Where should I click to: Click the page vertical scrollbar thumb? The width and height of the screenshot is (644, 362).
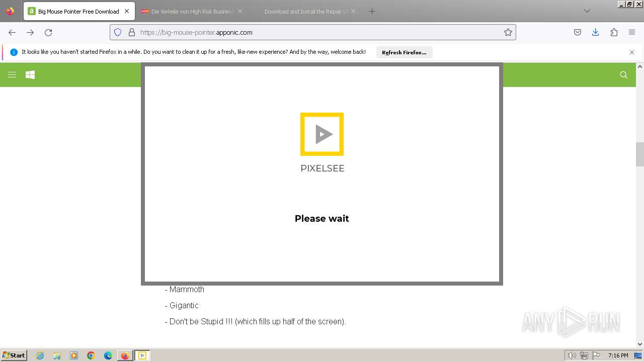point(640,154)
